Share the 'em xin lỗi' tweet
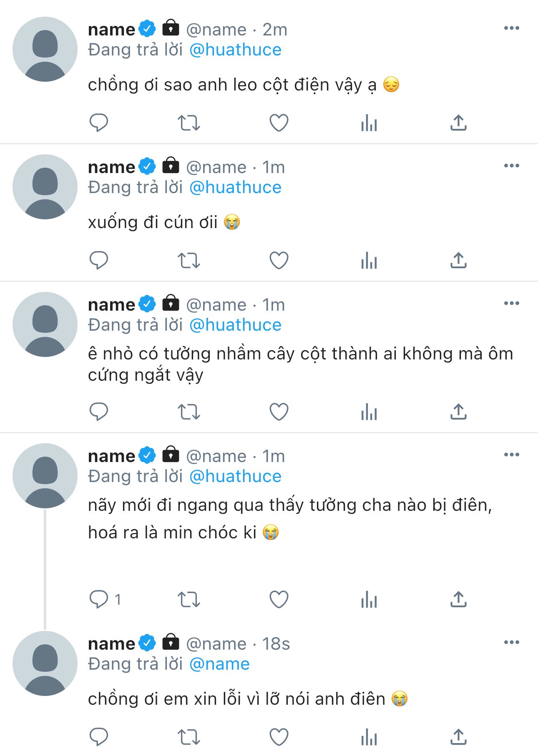Viewport: 538px width, 756px height. point(458,737)
